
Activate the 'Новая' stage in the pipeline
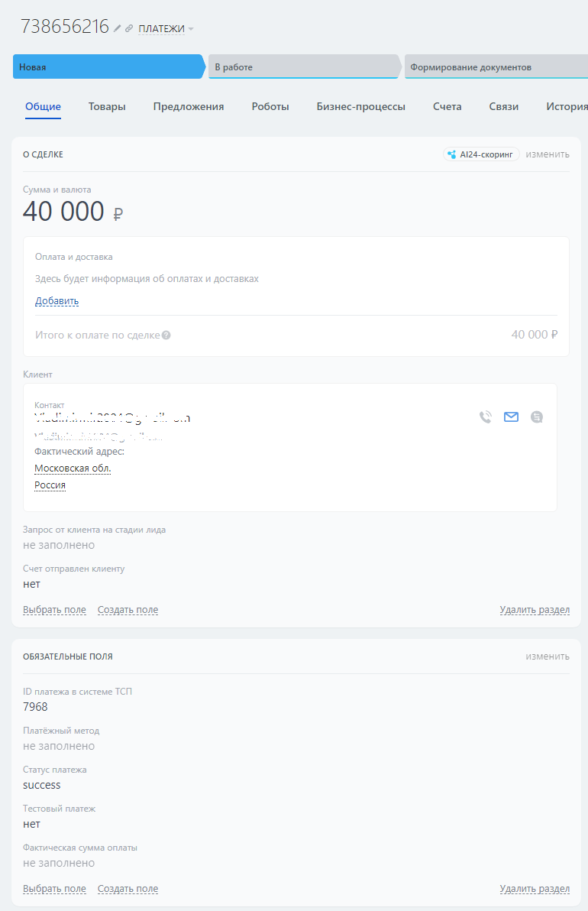coord(107,66)
